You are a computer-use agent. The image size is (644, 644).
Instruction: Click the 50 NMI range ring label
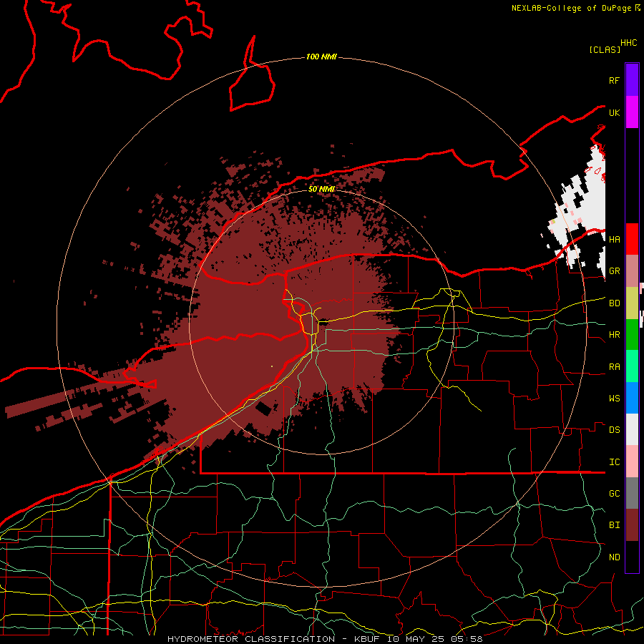[321, 189]
